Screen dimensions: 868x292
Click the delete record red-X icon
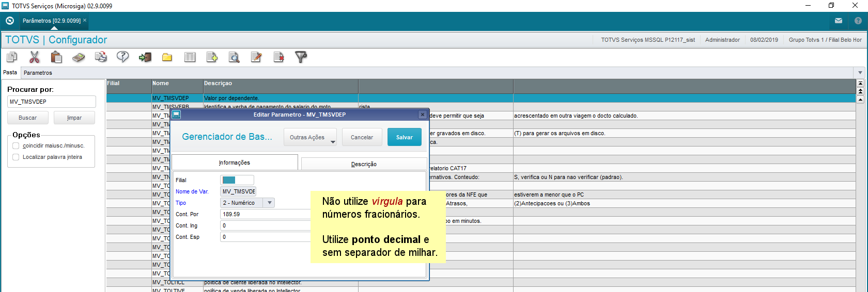click(279, 57)
